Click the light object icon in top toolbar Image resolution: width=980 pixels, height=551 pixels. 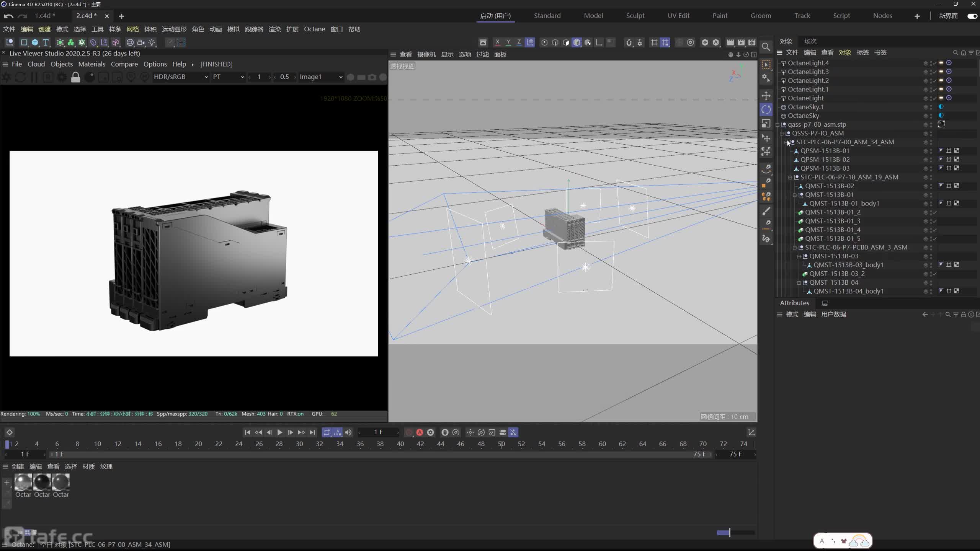coord(152,42)
